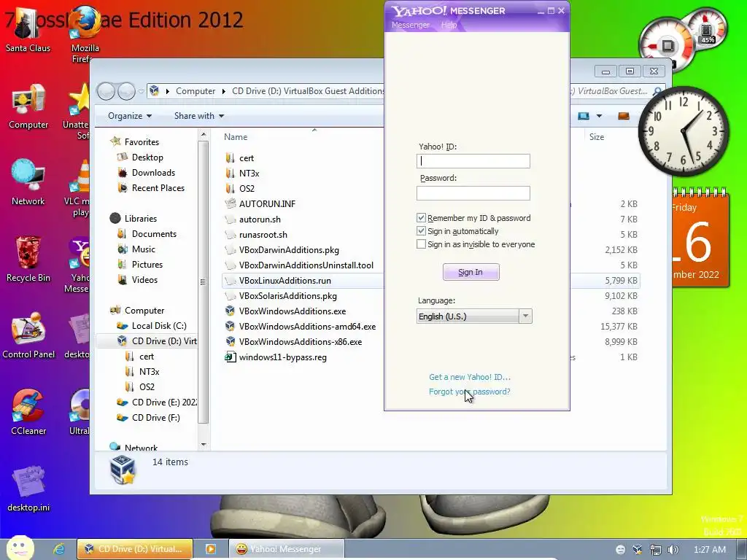Click the volume speaker tray icon
Image resolution: width=747 pixels, height=560 pixels.
coord(672,550)
